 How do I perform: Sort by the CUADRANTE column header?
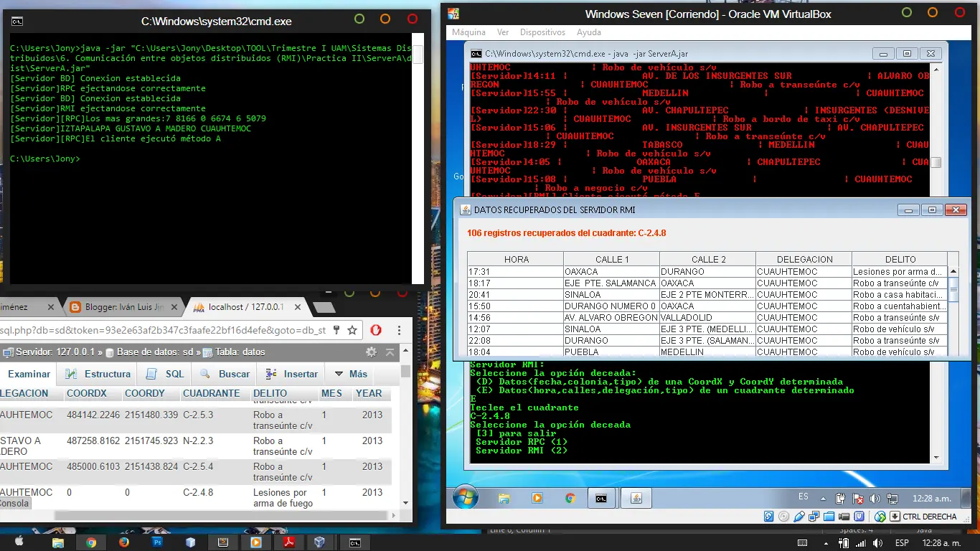click(x=212, y=393)
